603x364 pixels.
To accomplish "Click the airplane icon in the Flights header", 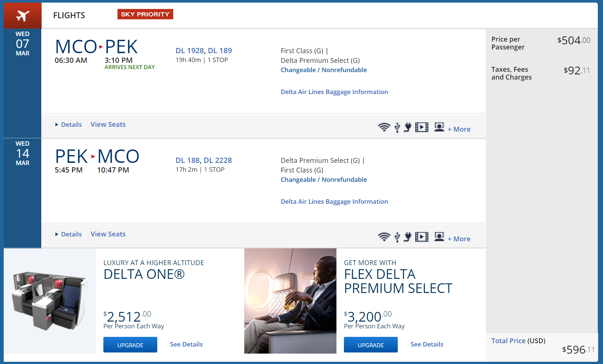I will pos(23,16).
